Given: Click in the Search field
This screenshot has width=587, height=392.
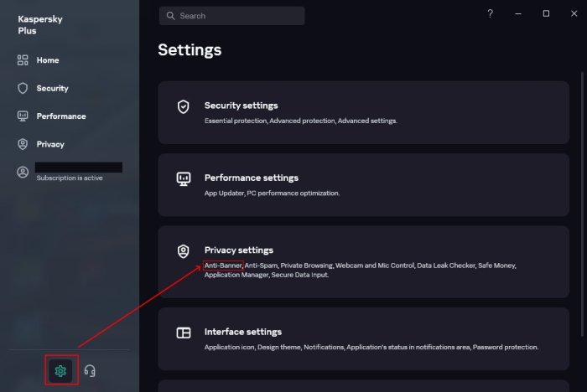Looking at the screenshot, I should [239, 16].
